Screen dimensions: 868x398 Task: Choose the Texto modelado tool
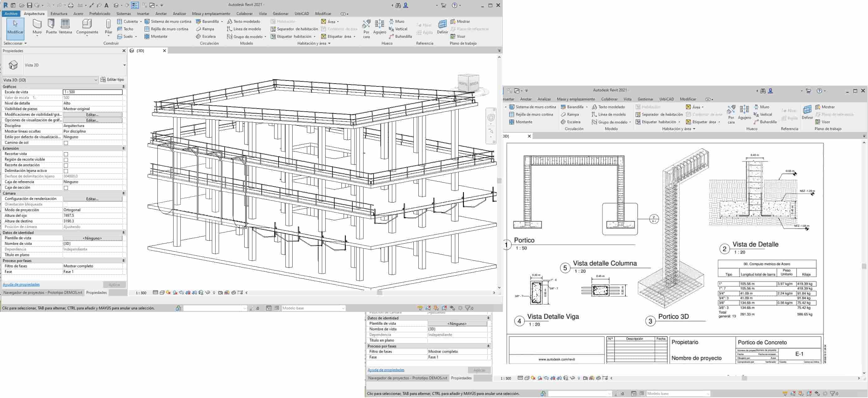click(x=244, y=21)
